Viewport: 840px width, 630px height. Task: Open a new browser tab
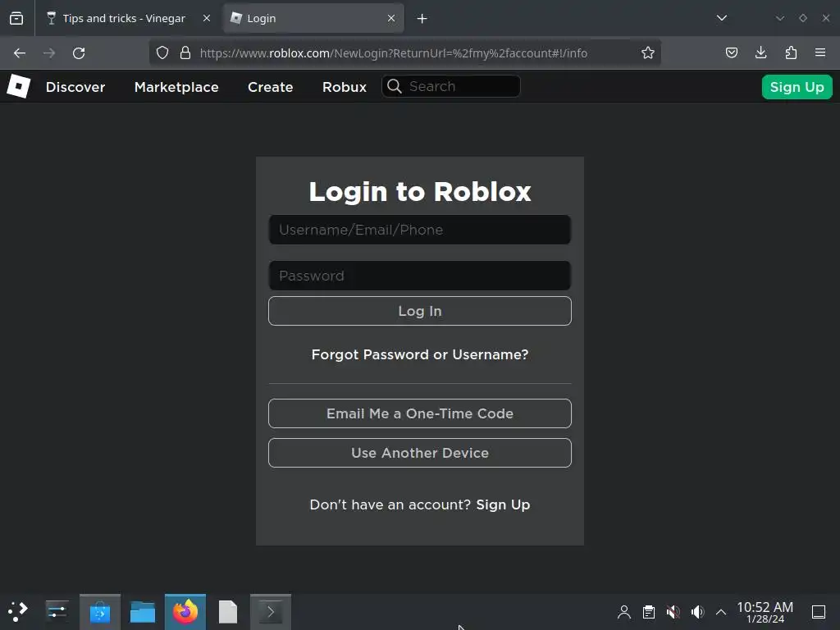point(422,19)
